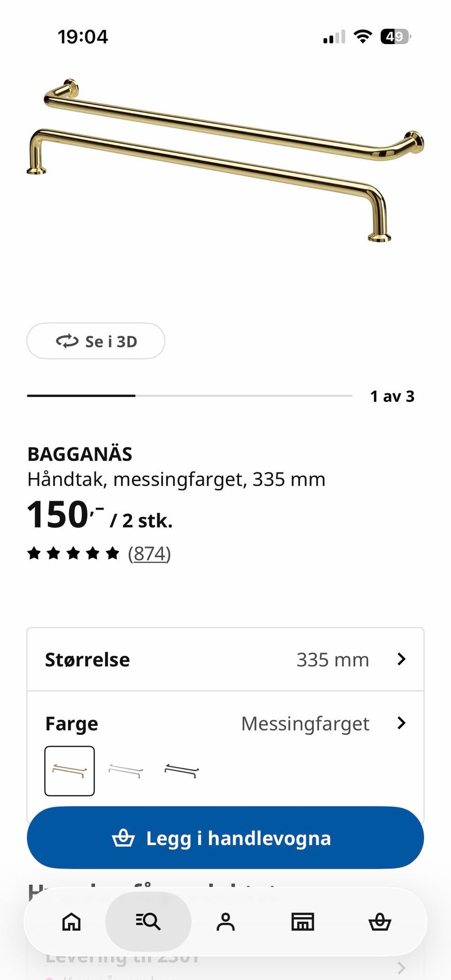Image resolution: width=451 pixels, height=980 pixels.
Task: Expand the Farge color options chevron
Action: pyautogui.click(x=401, y=723)
